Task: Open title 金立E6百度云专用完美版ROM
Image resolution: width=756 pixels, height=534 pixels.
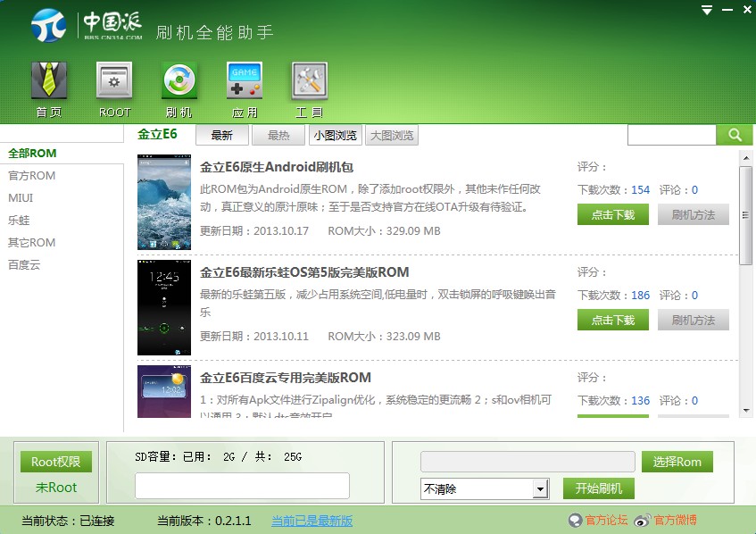Action: (x=286, y=377)
